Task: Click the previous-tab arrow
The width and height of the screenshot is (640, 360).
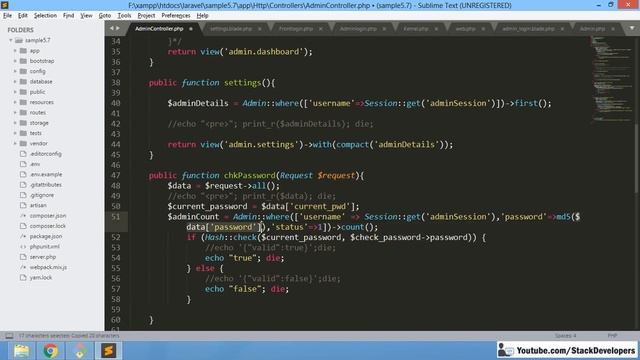Action: [x=111, y=28]
